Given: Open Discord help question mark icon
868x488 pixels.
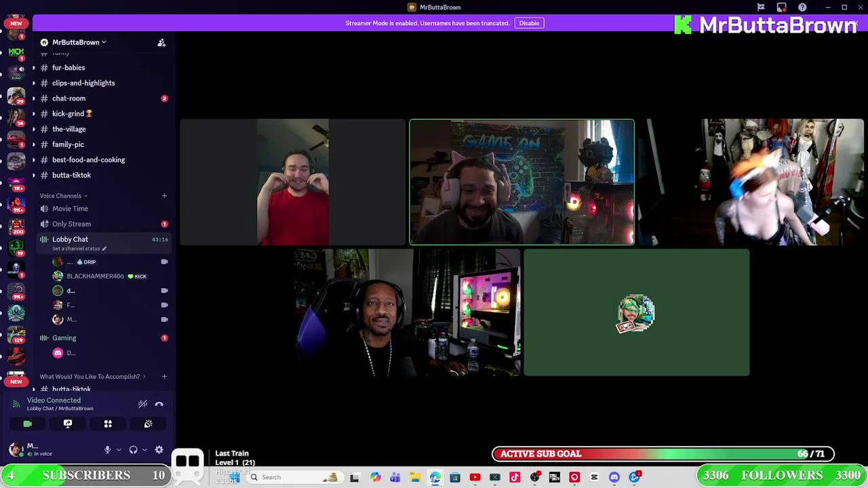Looking at the screenshot, I should [x=802, y=7].
